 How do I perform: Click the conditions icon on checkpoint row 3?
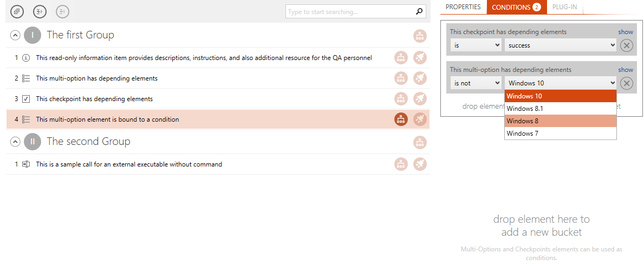click(x=401, y=99)
